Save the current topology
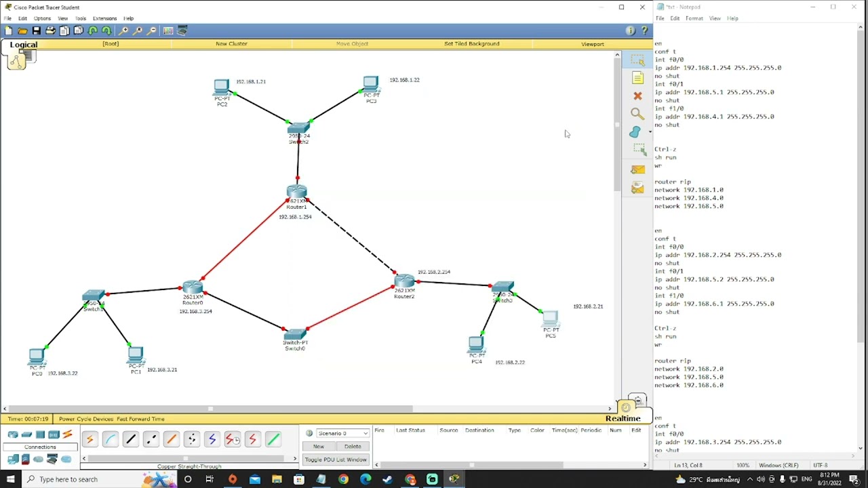This screenshot has height=488, width=868. (37, 30)
